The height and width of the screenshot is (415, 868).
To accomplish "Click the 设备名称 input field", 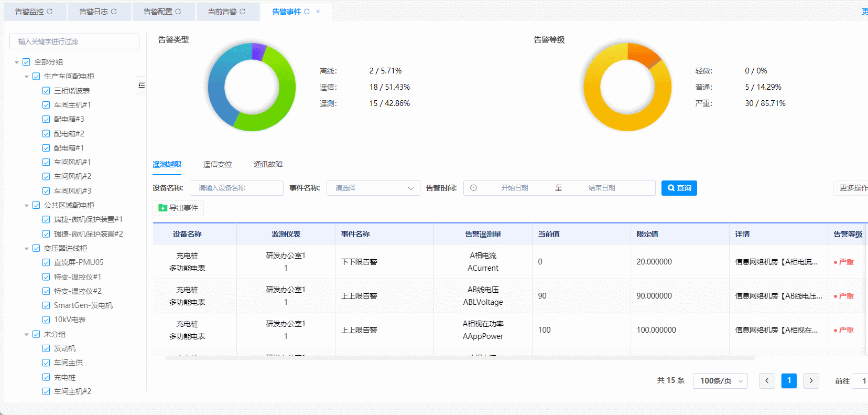I will (x=236, y=188).
